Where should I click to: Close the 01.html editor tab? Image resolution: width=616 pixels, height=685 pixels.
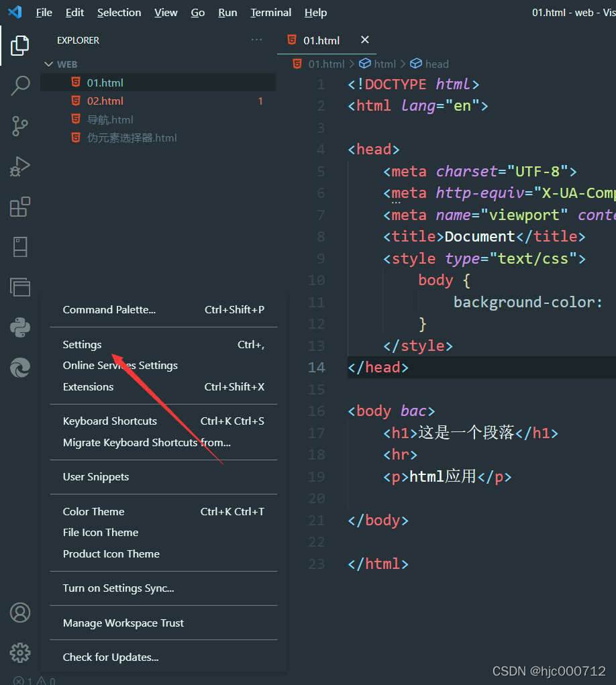tap(365, 40)
